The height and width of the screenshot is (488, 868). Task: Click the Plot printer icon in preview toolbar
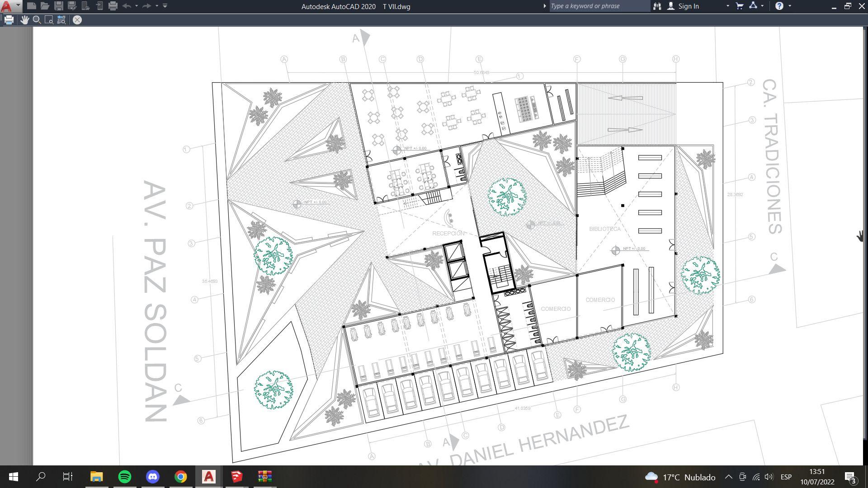[9, 20]
